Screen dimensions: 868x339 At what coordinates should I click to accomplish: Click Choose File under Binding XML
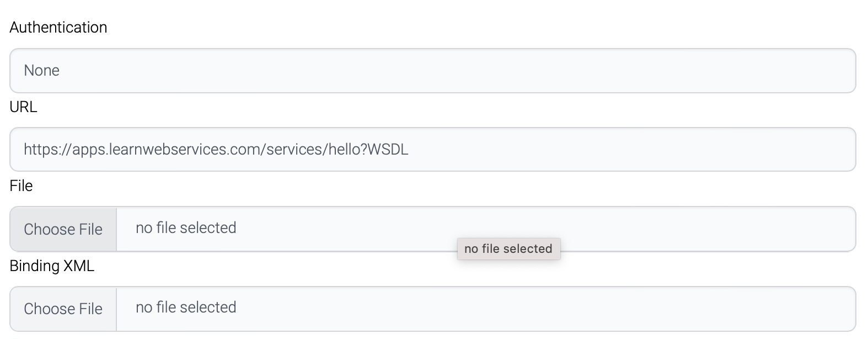pos(63,309)
